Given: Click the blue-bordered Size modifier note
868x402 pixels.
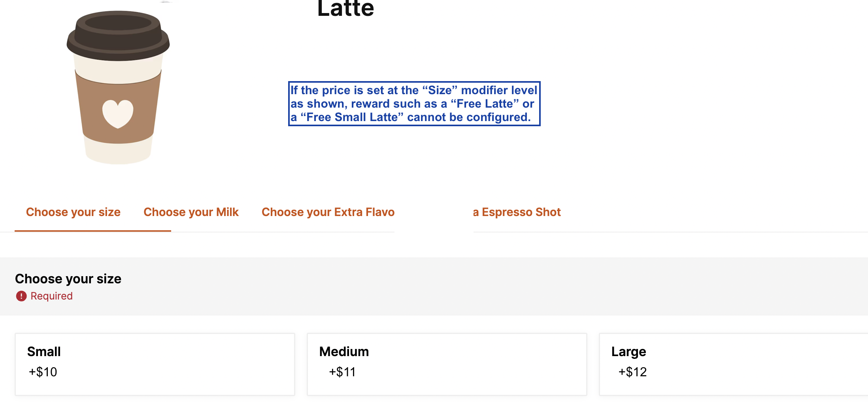Looking at the screenshot, I should pos(414,104).
